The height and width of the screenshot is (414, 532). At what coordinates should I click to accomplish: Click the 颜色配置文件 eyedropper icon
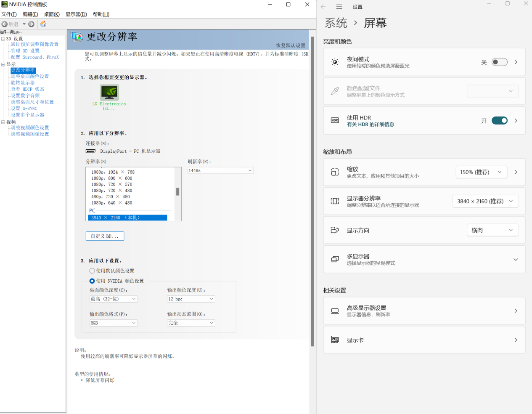(335, 91)
